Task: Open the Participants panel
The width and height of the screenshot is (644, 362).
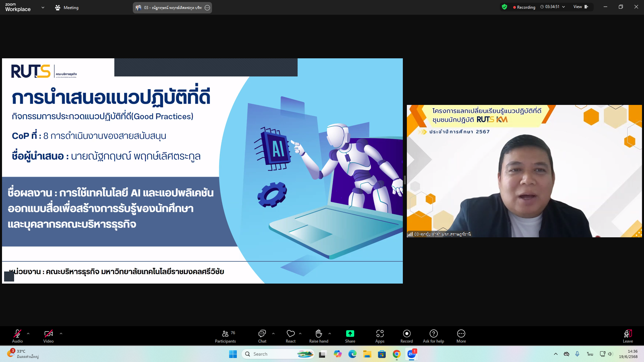Action: click(x=225, y=336)
